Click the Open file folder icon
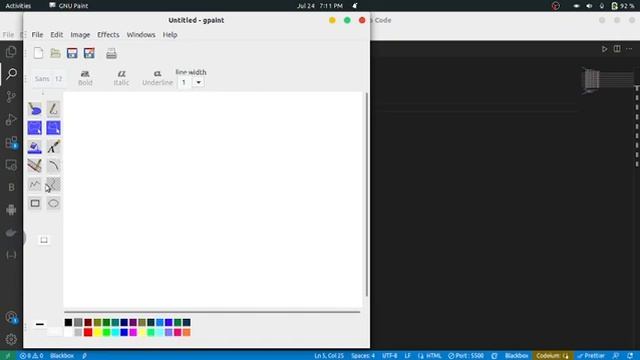Screen dimensions: 640x360 55,53
